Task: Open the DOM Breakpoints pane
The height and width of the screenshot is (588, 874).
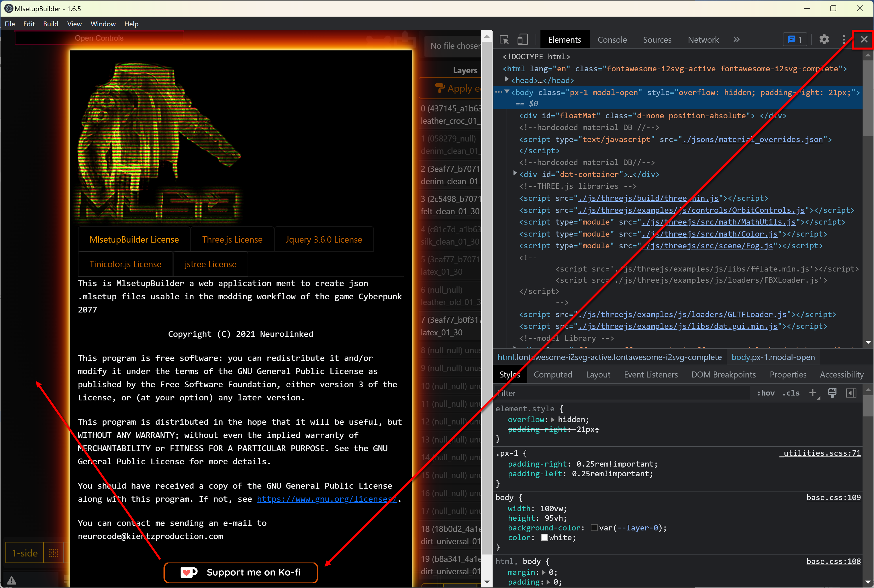Action: 723,374
